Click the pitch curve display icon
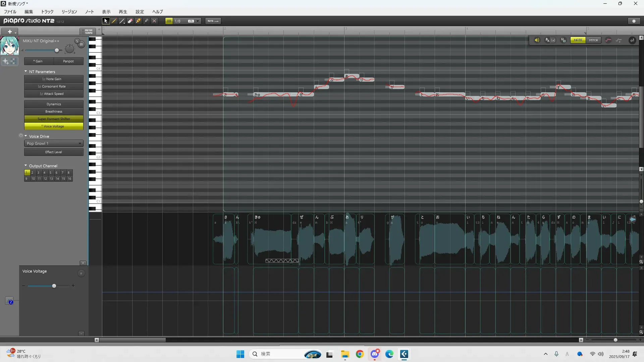 coord(608,40)
